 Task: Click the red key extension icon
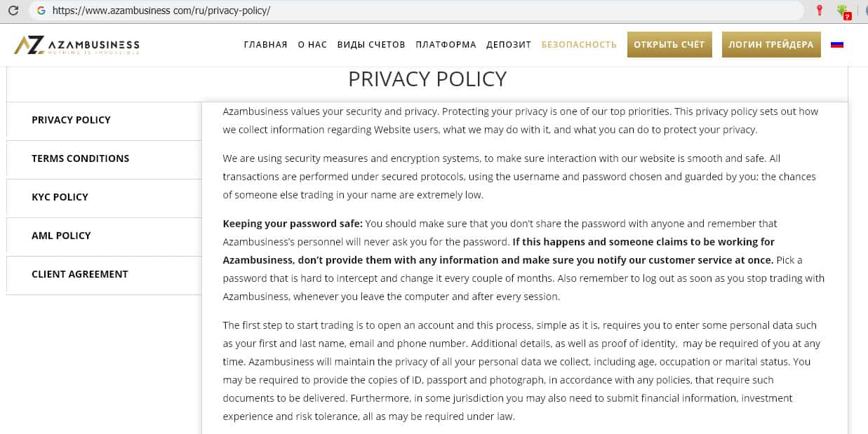819,11
